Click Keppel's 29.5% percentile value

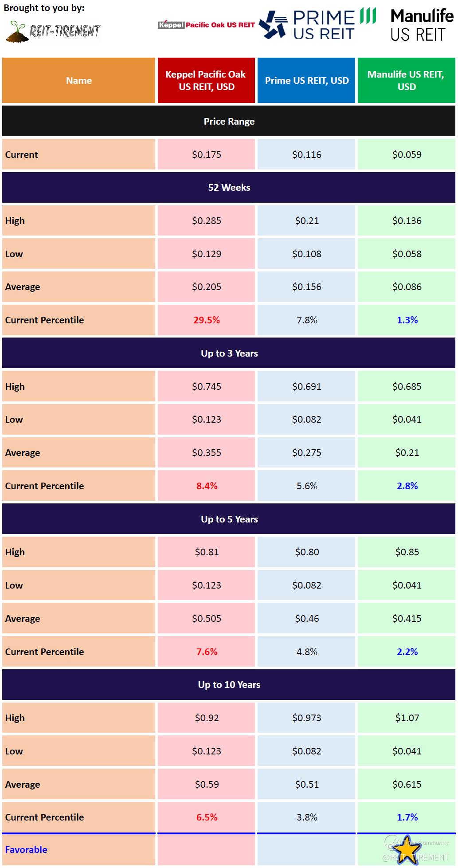207,320
